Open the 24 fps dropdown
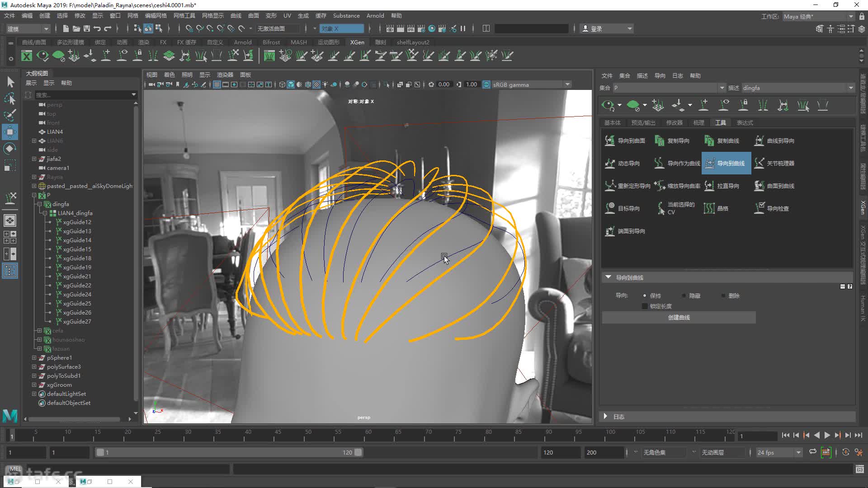 (778, 452)
